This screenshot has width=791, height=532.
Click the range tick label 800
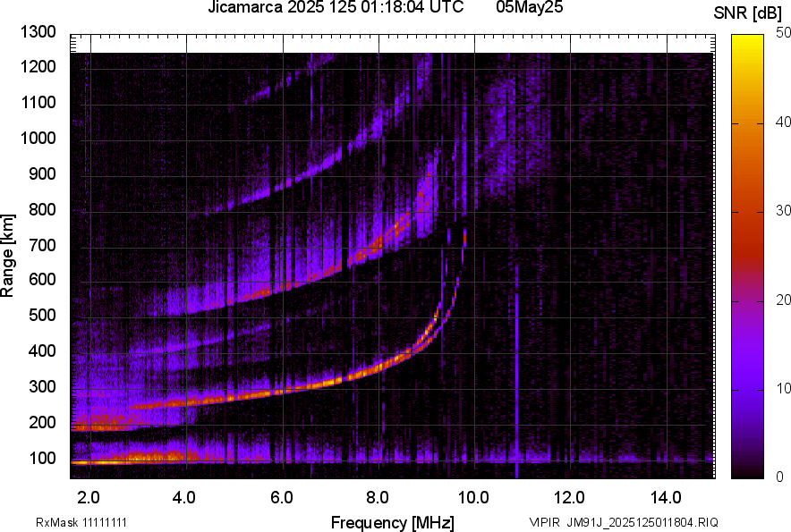coord(42,209)
